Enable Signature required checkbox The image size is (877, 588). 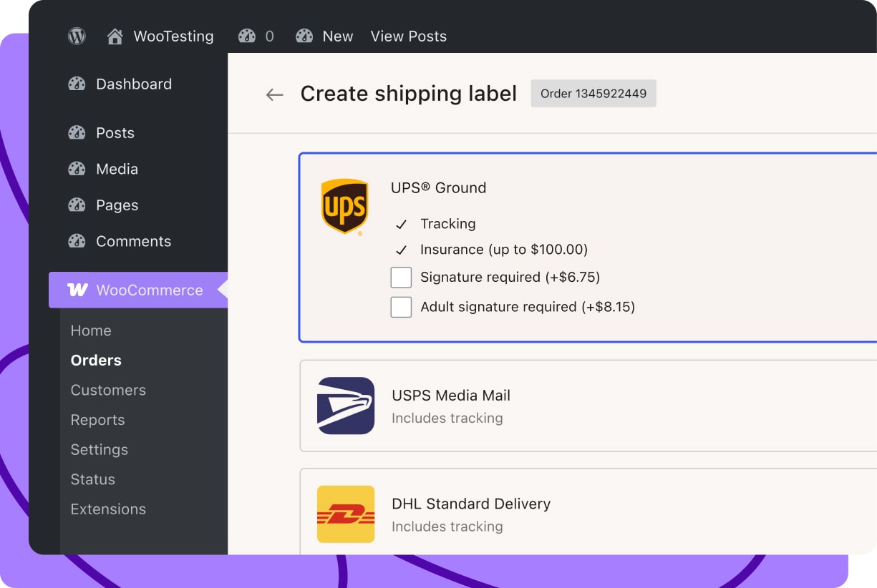[401, 278]
